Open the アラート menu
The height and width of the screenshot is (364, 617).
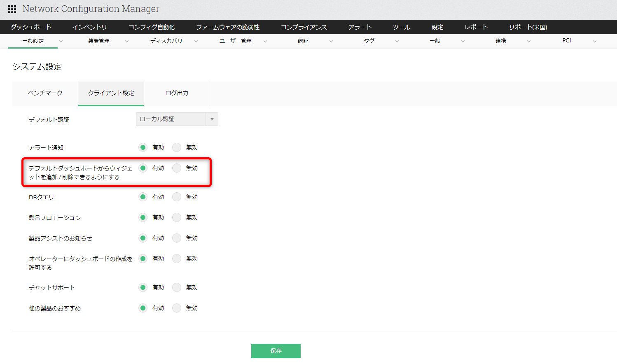[x=360, y=27]
